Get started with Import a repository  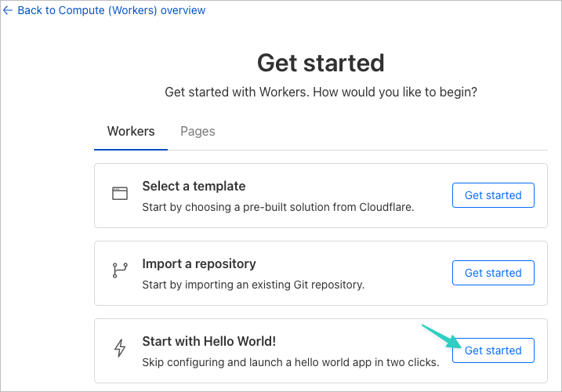pyautogui.click(x=493, y=273)
